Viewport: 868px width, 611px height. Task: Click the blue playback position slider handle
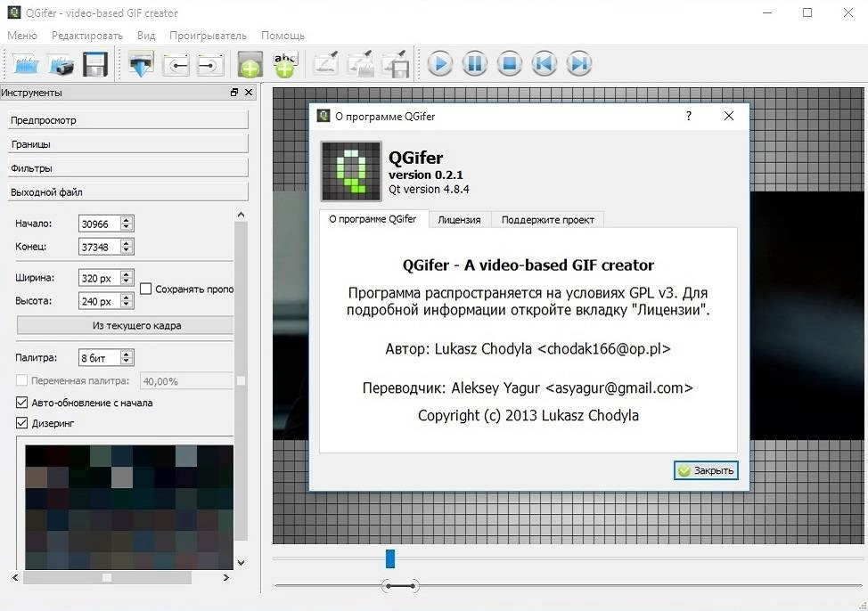click(390, 558)
